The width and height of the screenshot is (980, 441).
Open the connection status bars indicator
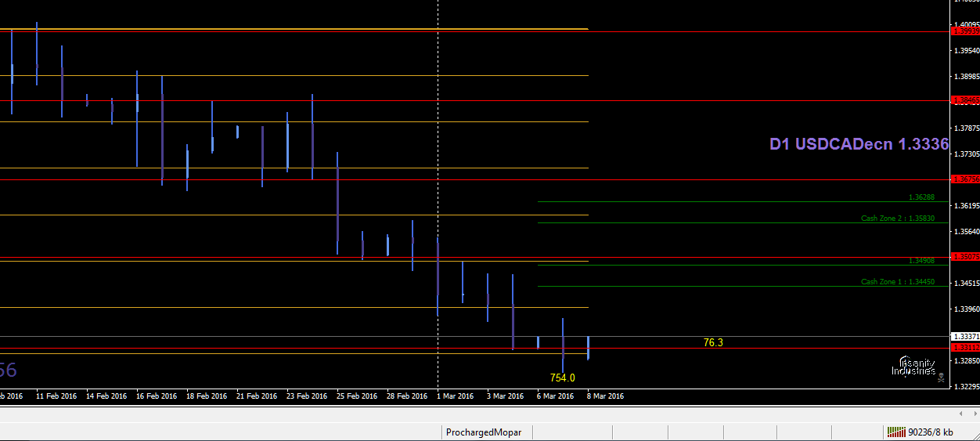point(896,432)
